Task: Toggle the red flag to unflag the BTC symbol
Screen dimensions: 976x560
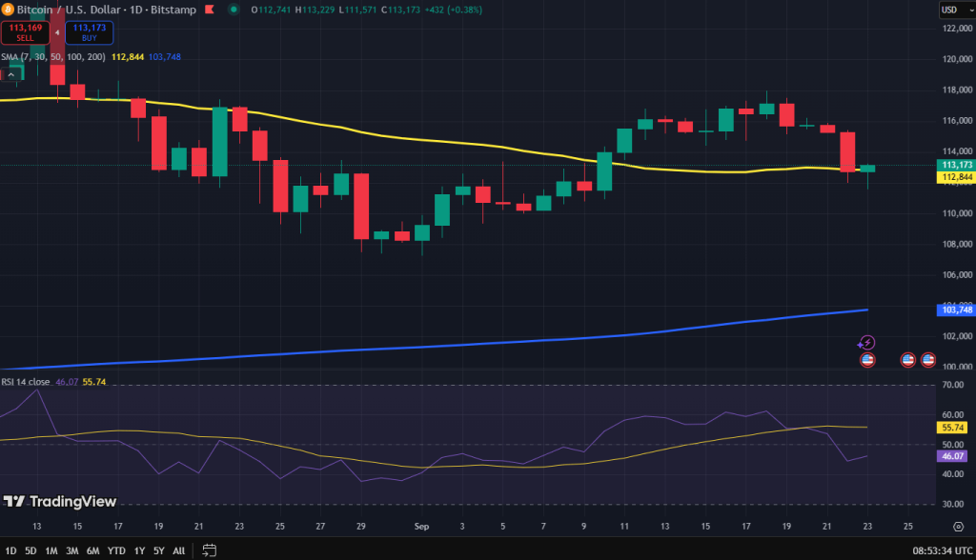Action: 210,10
